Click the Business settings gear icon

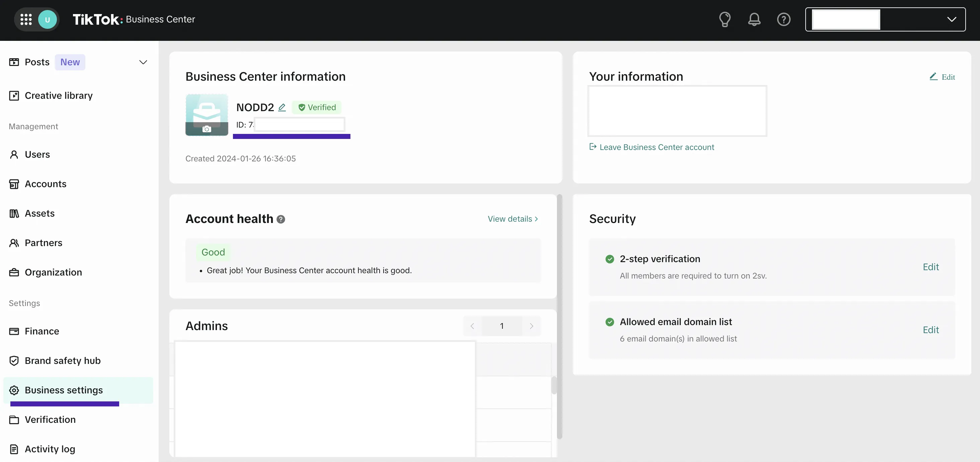[14, 390]
